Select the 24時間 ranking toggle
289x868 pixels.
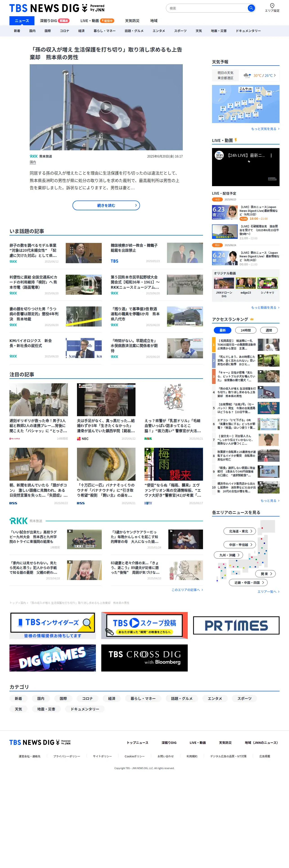tap(246, 330)
